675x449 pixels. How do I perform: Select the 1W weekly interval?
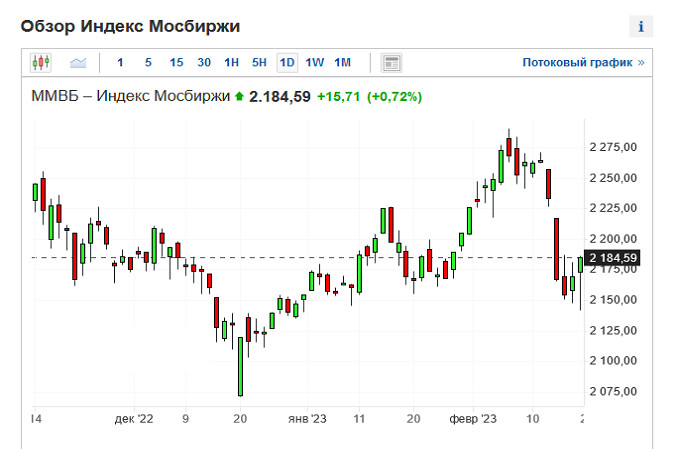(x=315, y=63)
